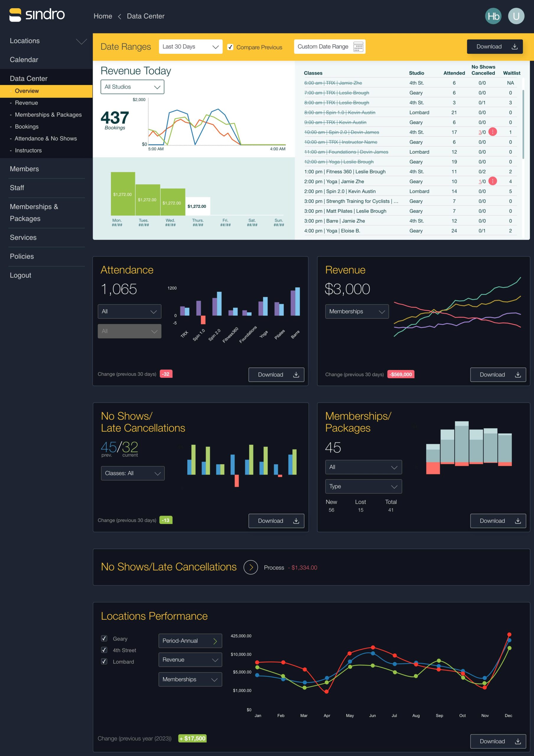Image resolution: width=534 pixels, height=756 pixels.
Task: Open the custom date range calendar icon
Action: pos(358,47)
